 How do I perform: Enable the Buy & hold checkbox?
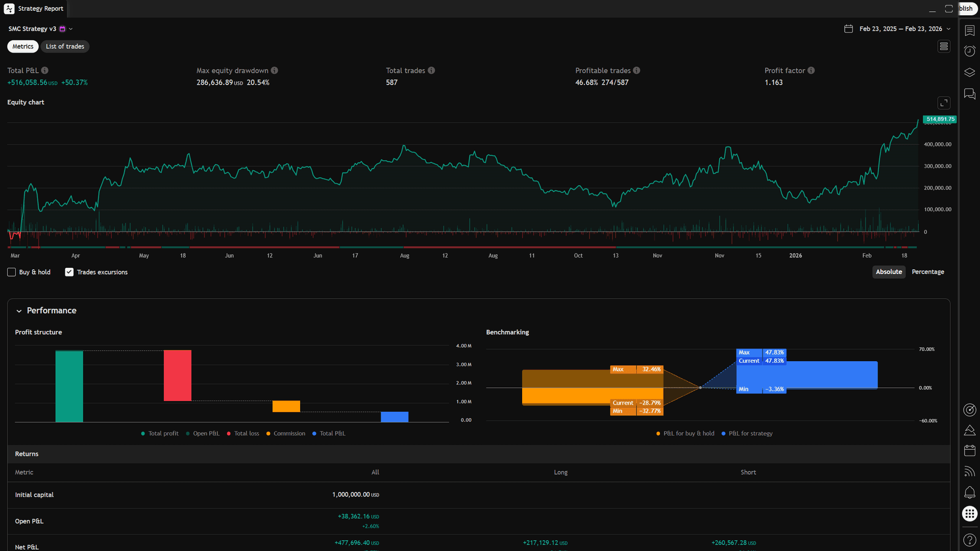click(11, 272)
